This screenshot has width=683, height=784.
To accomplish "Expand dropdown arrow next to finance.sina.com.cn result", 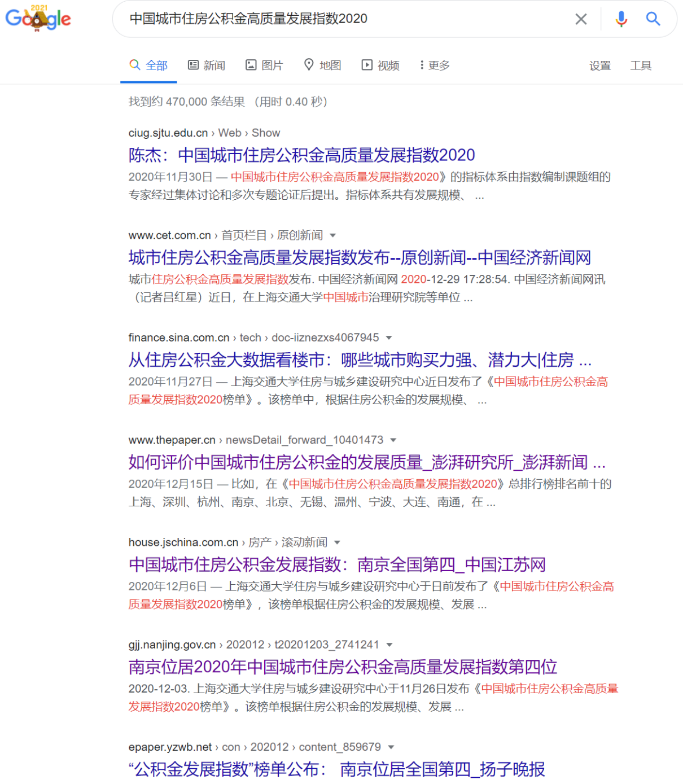I will click(389, 338).
